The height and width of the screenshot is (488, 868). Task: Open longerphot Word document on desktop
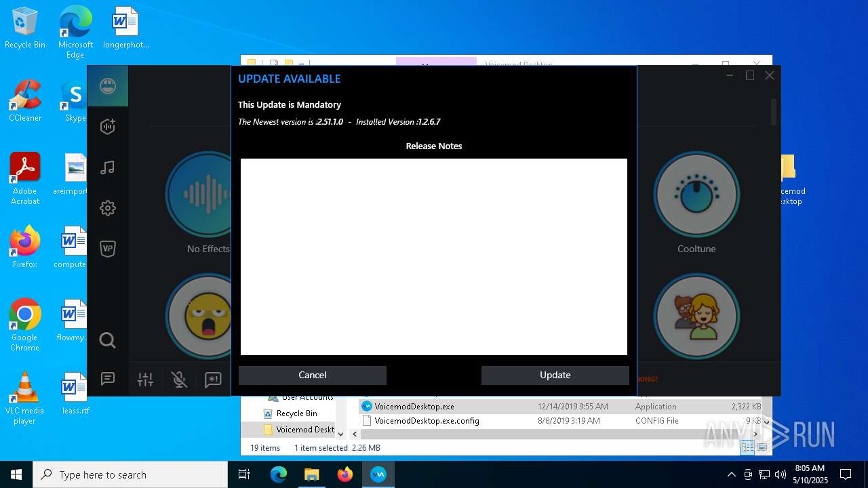125,28
